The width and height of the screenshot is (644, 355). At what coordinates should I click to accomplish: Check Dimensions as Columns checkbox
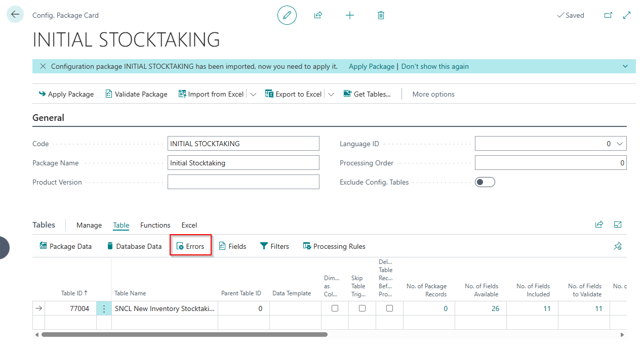tap(335, 308)
